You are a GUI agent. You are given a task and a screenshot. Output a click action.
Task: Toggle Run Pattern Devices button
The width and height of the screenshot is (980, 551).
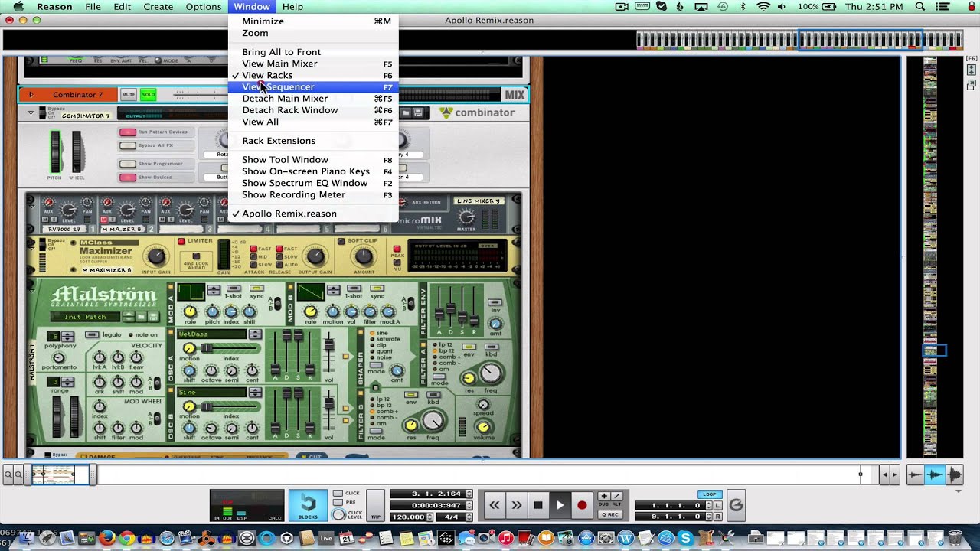pyautogui.click(x=127, y=132)
